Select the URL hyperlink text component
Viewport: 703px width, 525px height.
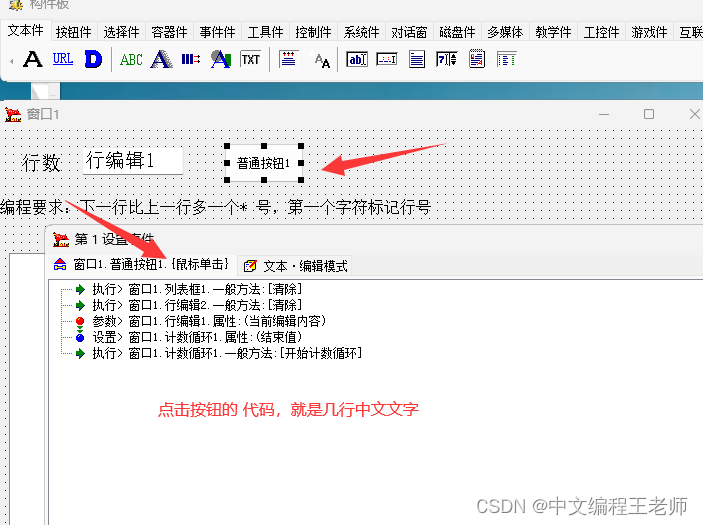coord(63,59)
